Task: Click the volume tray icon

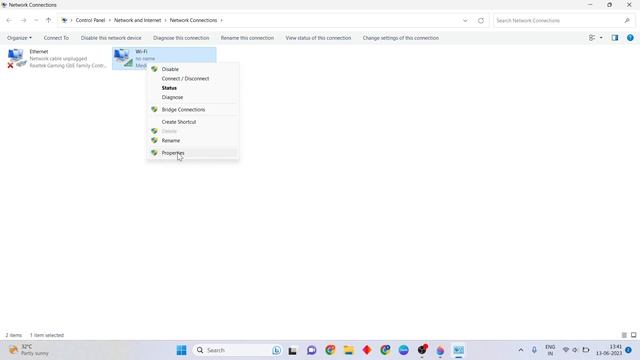Action: (x=575, y=350)
